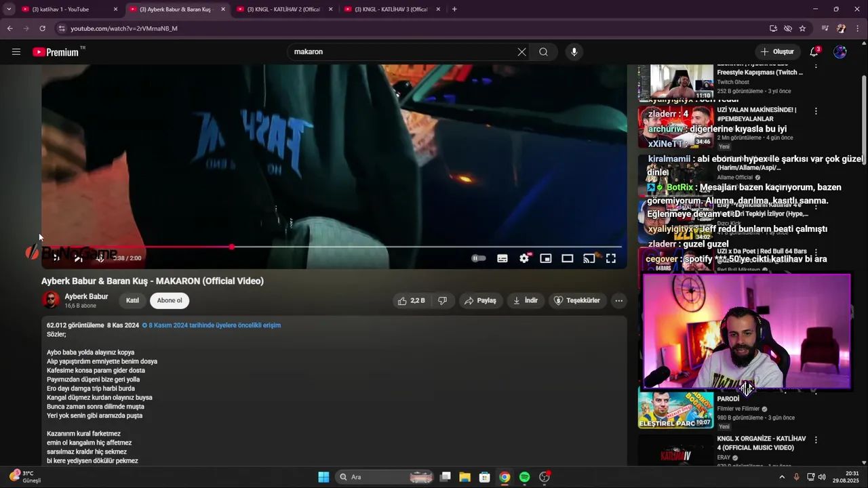Image resolution: width=868 pixels, height=488 pixels.
Task: Download the video with İndir
Action: click(x=526, y=300)
